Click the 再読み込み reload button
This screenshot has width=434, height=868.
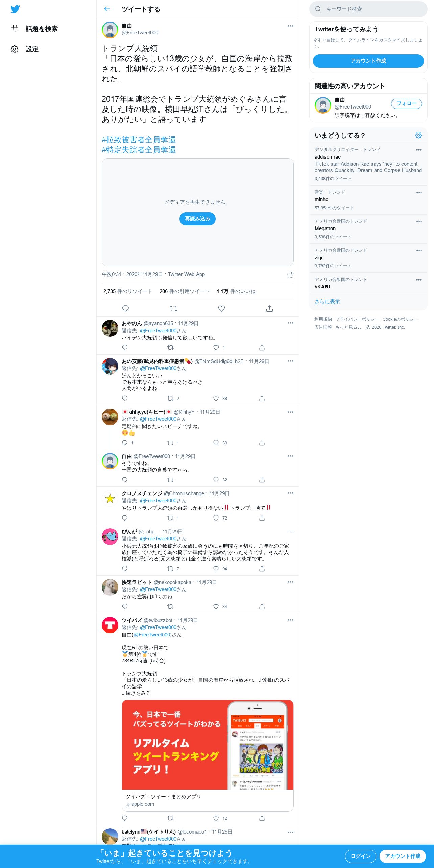pos(197,219)
